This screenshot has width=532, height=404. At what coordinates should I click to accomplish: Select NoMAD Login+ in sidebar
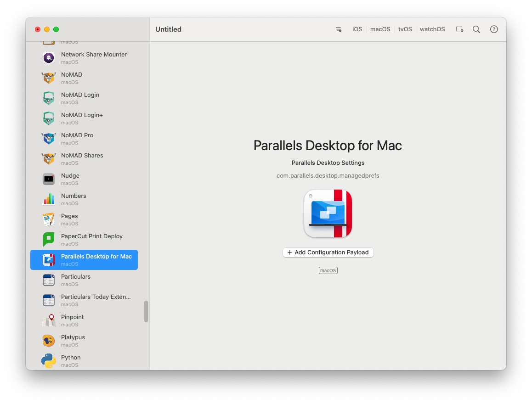(84, 118)
